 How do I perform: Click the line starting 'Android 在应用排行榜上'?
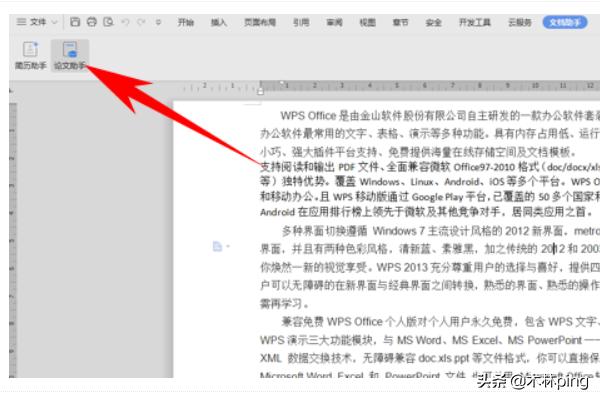pos(426,211)
